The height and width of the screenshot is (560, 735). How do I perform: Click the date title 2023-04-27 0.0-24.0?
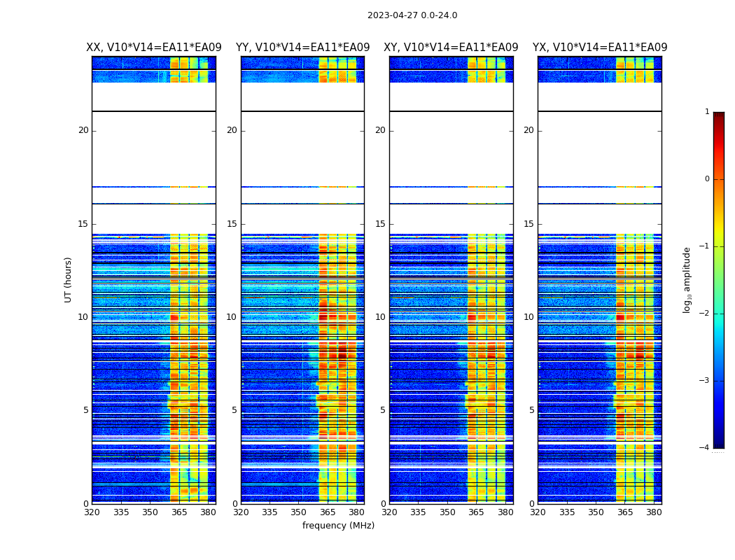[412, 15]
